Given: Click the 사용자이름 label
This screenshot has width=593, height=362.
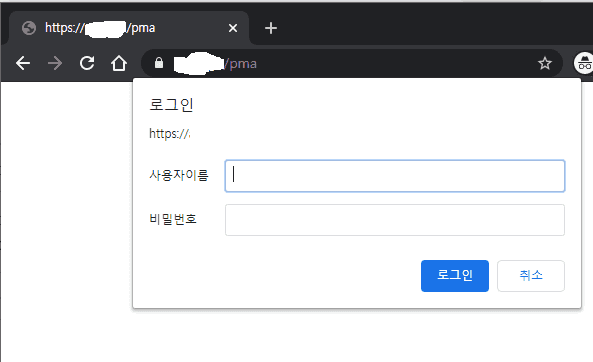Looking at the screenshot, I should tap(179, 175).
